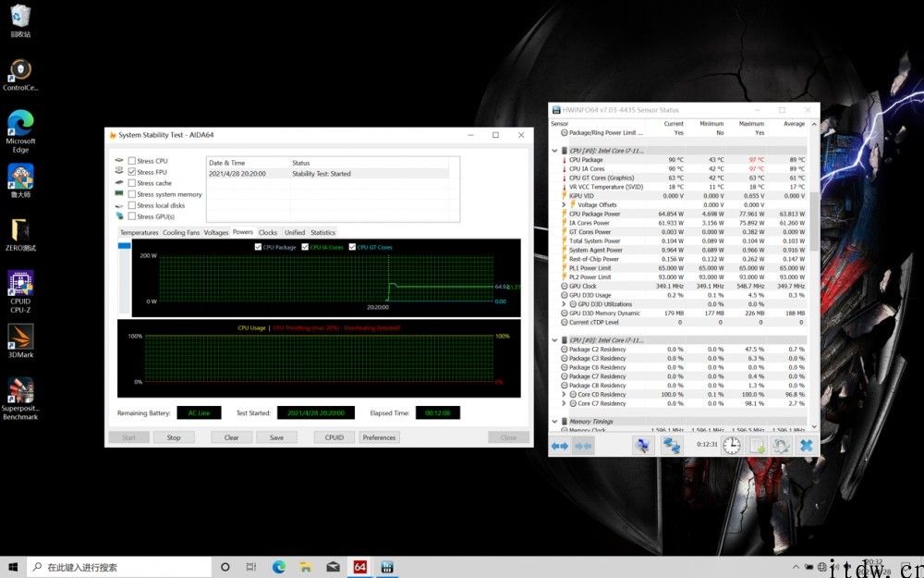This screenshot has width=924, height=578.
Task: Open Mail from the taskbar
Action: (x=333, y=567)
